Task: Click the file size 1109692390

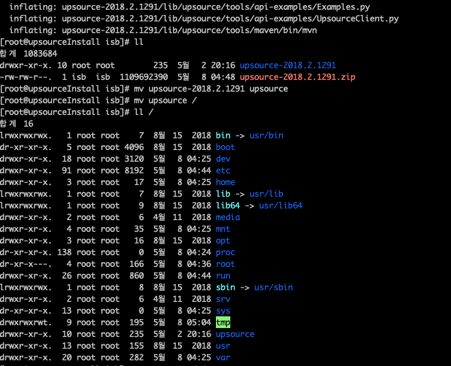Action: 144,77
